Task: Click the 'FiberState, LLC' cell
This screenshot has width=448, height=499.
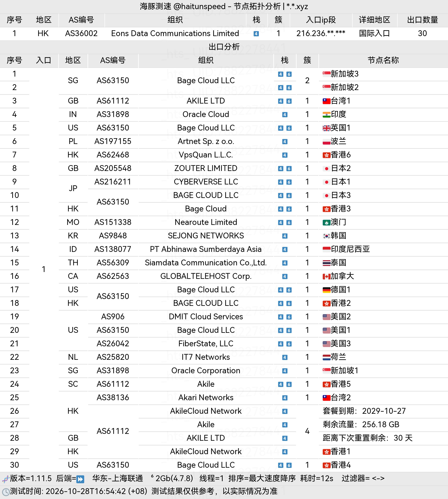Action: pyautogui.click(x=206, y=344)
